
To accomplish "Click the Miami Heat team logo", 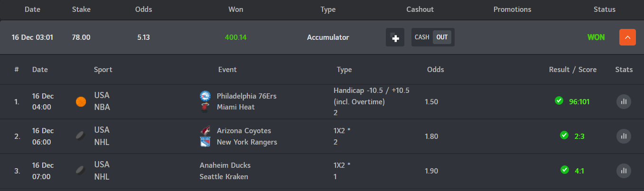I will [205, 107].
